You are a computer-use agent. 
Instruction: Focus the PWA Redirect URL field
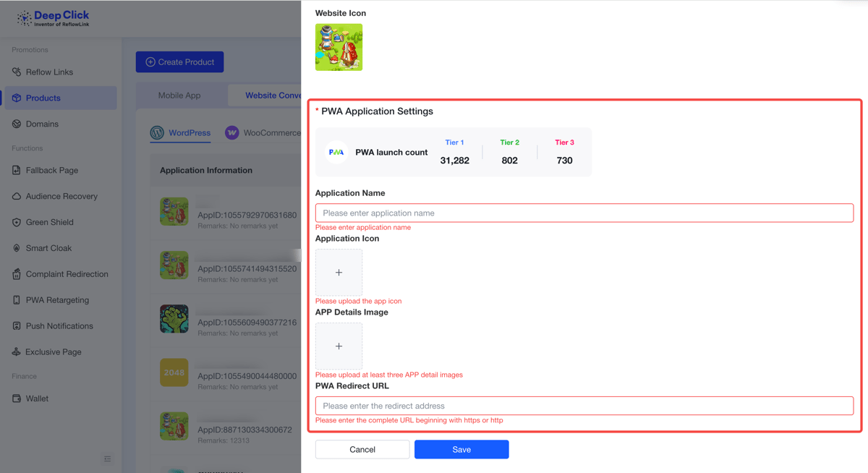tap(584, 406)
